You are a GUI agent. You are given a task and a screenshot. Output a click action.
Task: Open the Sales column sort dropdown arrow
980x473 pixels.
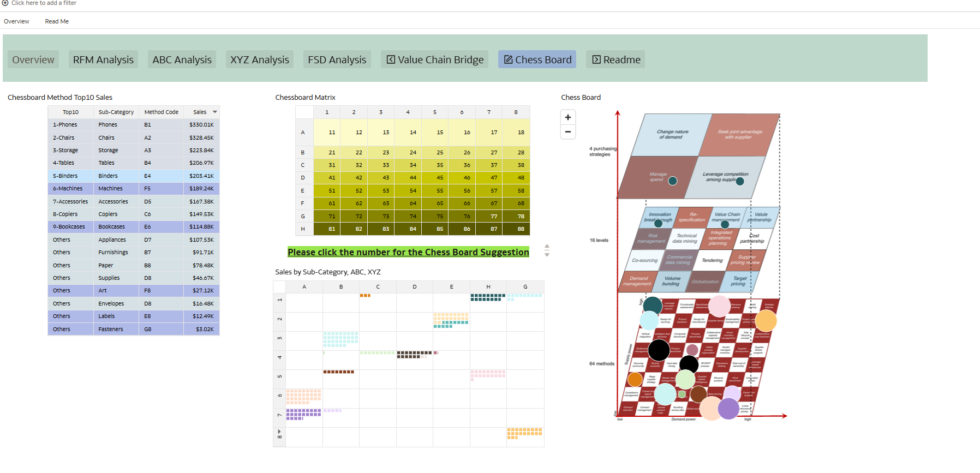[x=215, y=112]
